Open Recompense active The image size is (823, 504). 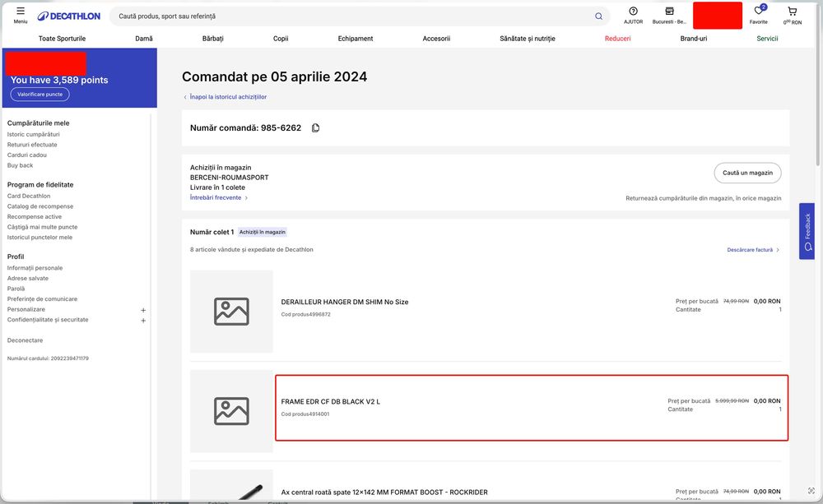[34, 216]
